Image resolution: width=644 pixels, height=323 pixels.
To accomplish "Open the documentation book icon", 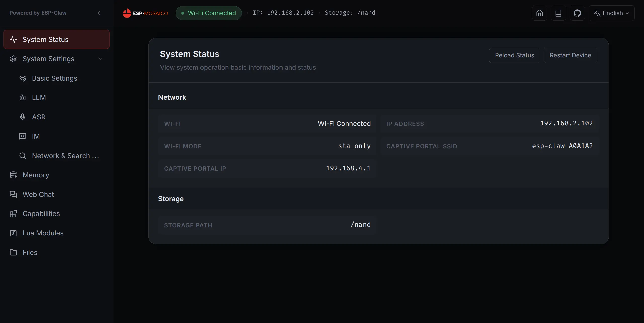I will click(x=558, y=13).
